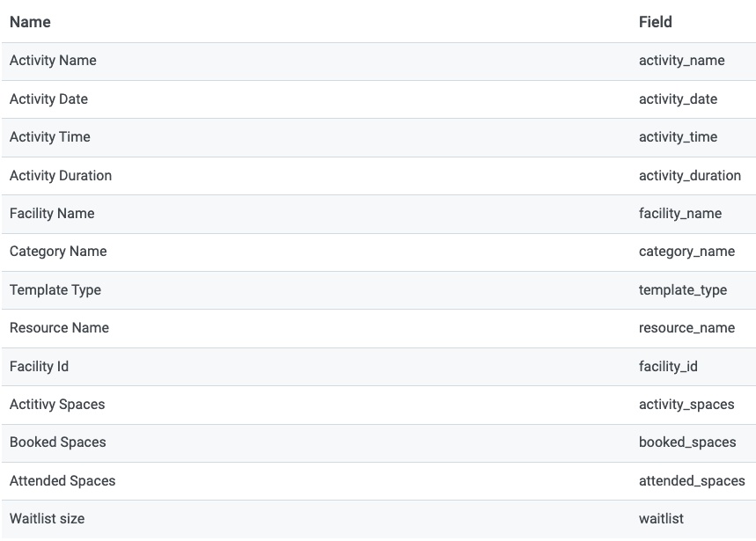Click the activity_duration field value
This screenshot has height=541, width=756.
point(690,176)
